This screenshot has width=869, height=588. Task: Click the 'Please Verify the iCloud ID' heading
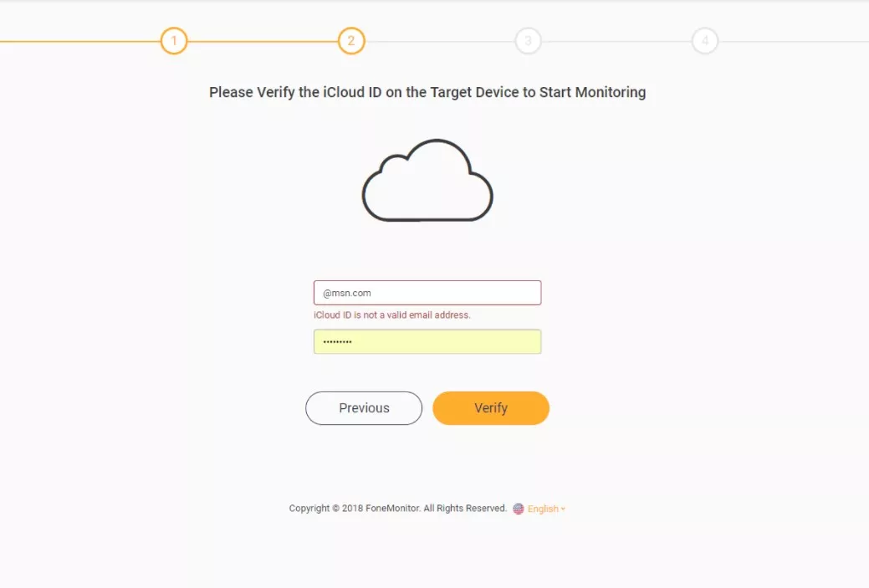[427, 92]
